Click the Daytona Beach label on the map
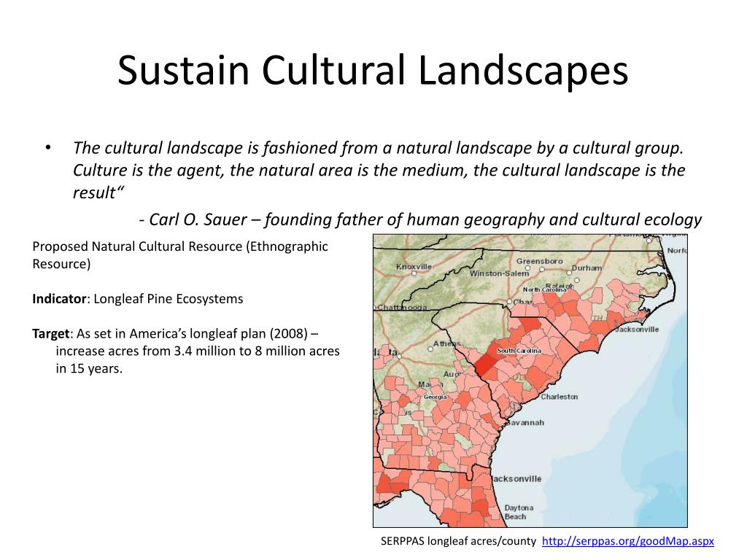The width and height of the screenshot is (747, 560). pyautogui.click(x=519, y=512)
